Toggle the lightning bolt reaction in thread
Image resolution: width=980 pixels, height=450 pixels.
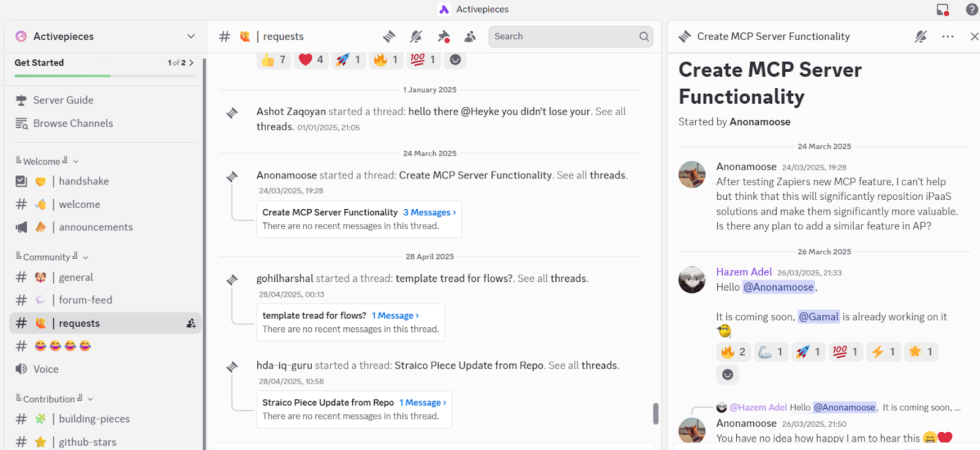tap(884, 352)
